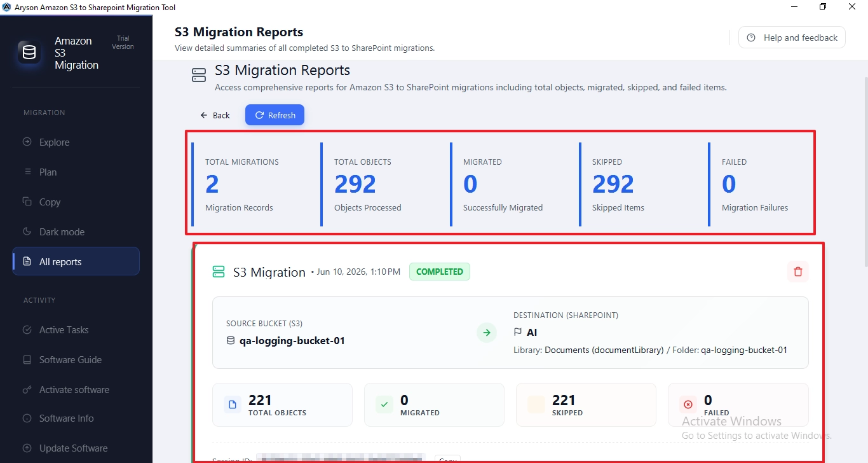Select the Plan list icon in sidebar
Image resolution: width=868 pixels, height=463 pixels.
(27, 172)
